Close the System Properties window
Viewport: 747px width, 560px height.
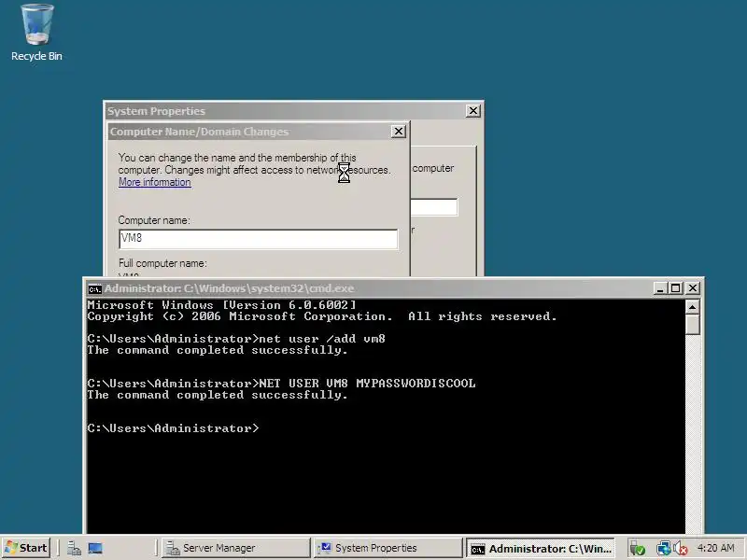pyautogui.click(x=472, y=111)
